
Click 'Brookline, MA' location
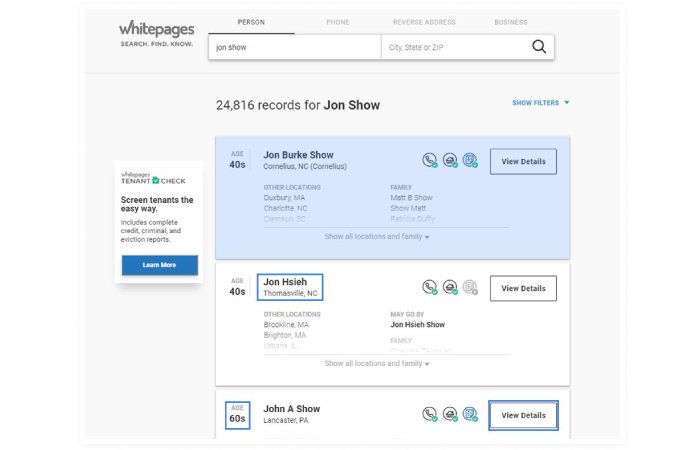(x=286, y=325)
